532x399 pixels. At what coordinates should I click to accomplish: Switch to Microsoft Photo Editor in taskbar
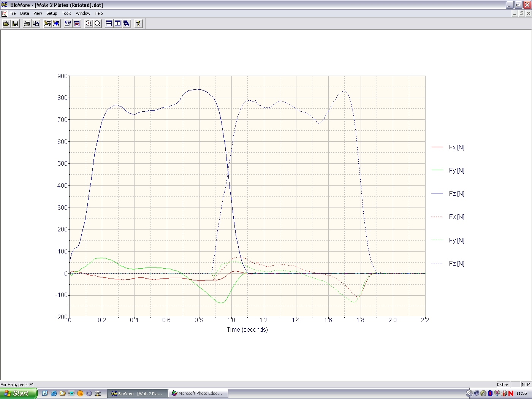point(198,393)
